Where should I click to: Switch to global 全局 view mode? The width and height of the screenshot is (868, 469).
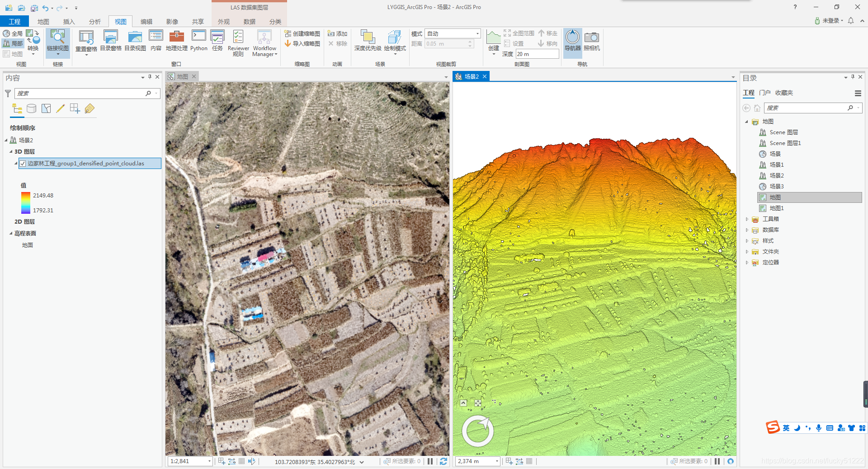coord(13,33)
